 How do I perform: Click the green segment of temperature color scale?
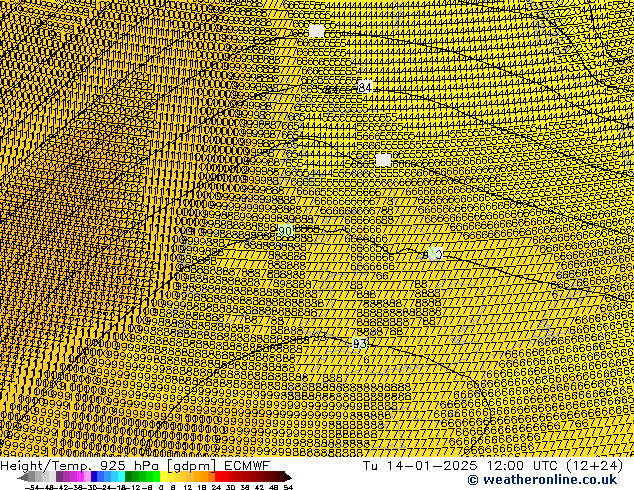142,477
